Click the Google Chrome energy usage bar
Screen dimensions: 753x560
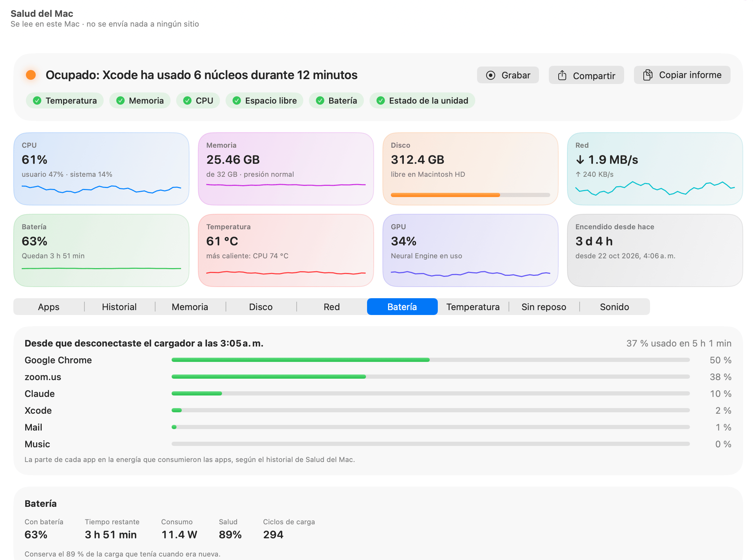pos(431,360)
